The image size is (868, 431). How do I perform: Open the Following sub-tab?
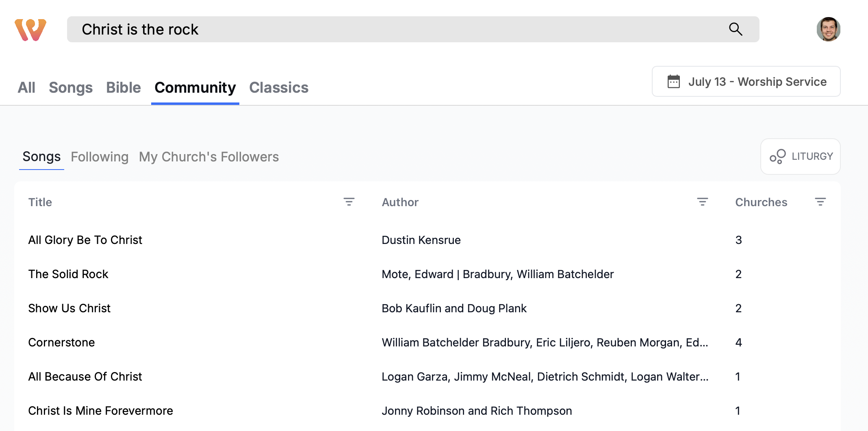pyautogui.click(x=100, y=157)
